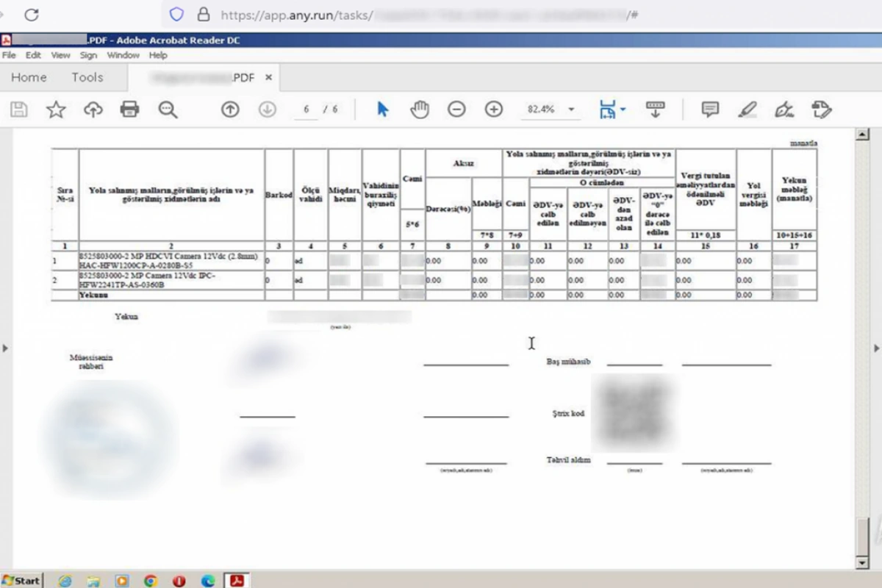This screenshot has width=882, height=588.
Task: Open the find text magnifier tool
Action: 168,110
